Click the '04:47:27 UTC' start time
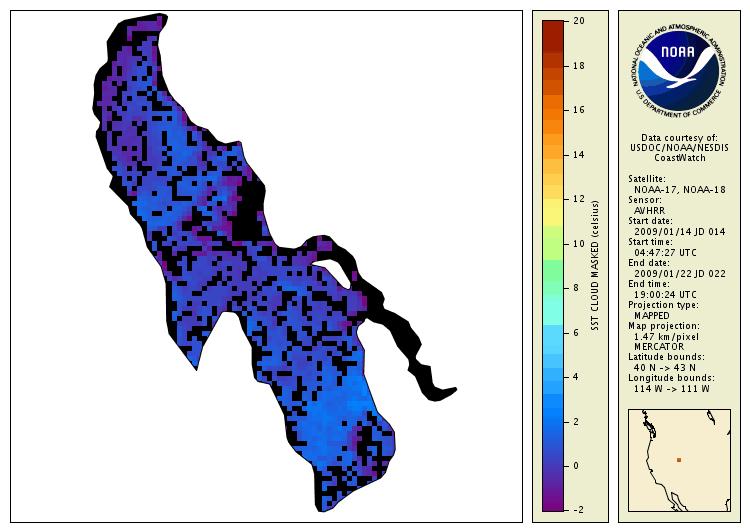The height and width of the screenshot is (532, 750). click(665, 253)
